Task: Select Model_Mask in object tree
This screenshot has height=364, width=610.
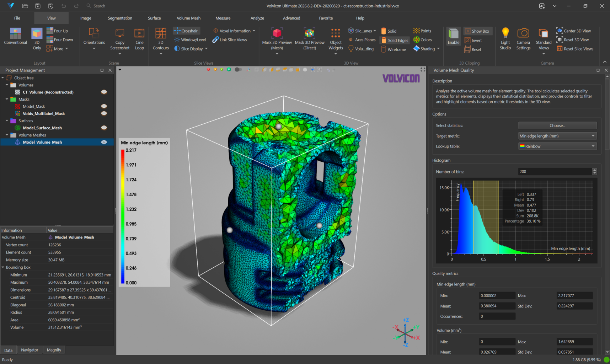Action: click(34, 106)
